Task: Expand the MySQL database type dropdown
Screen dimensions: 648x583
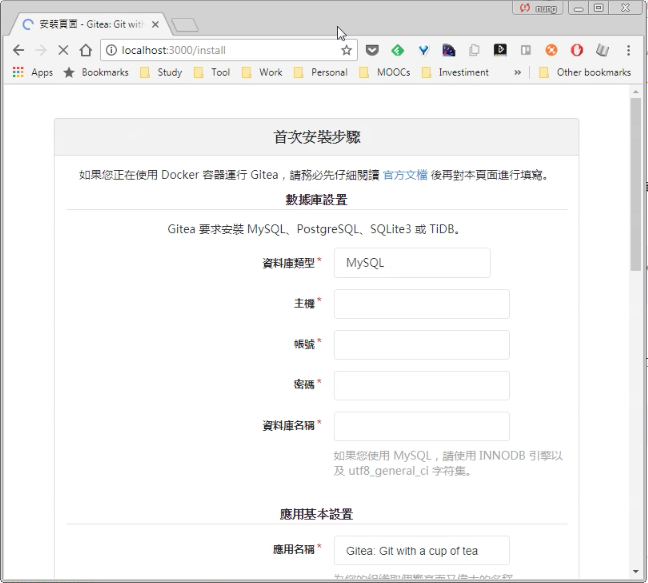Action: tap(412, 263)
